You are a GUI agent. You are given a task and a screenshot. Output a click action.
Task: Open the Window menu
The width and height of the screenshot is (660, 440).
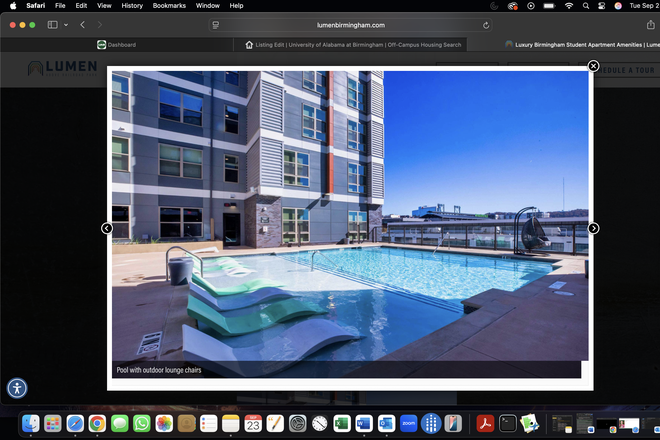[208, 5]
